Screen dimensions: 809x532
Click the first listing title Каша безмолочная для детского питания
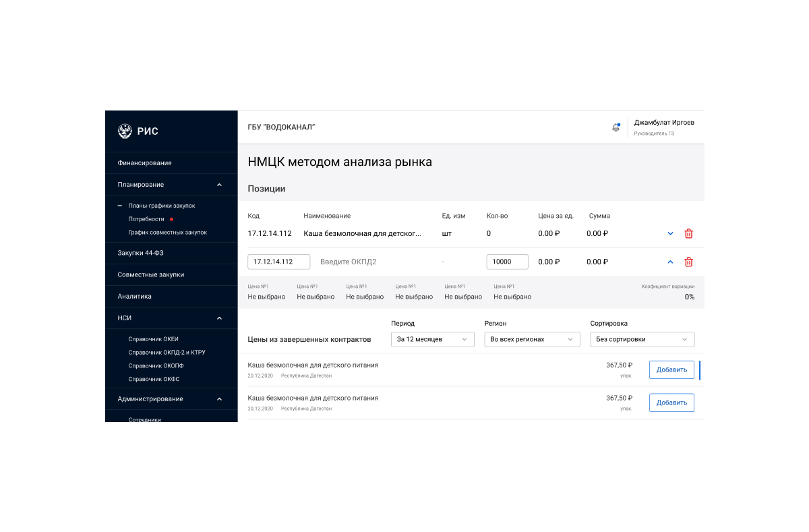313,365
